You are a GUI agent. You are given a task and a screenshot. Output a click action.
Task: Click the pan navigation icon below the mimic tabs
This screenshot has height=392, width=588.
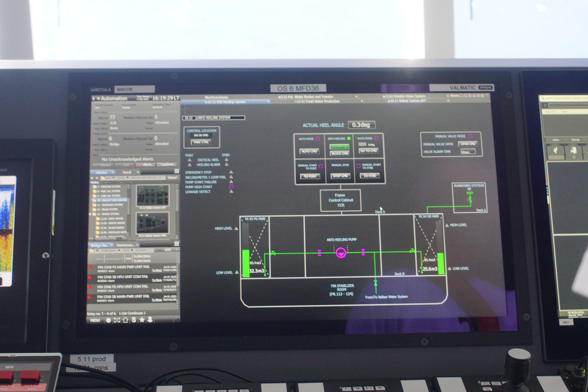tap(185, 109)
